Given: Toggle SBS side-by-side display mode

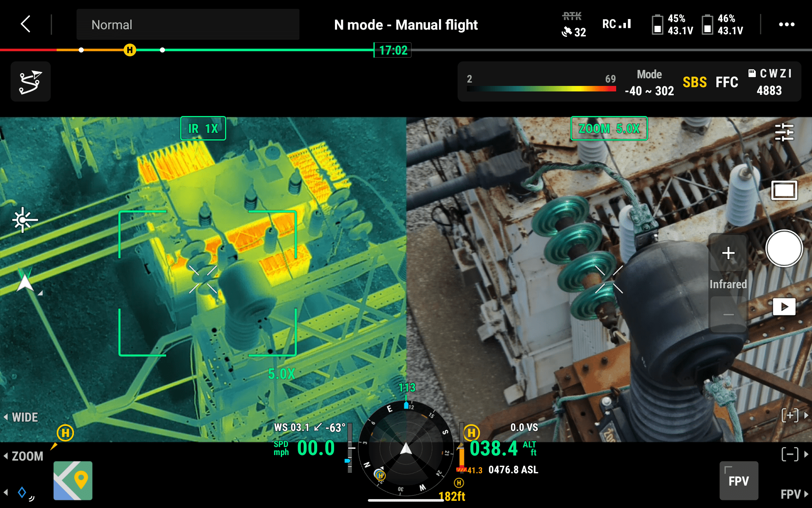Looking at the screenshot, I should [694, 82].
